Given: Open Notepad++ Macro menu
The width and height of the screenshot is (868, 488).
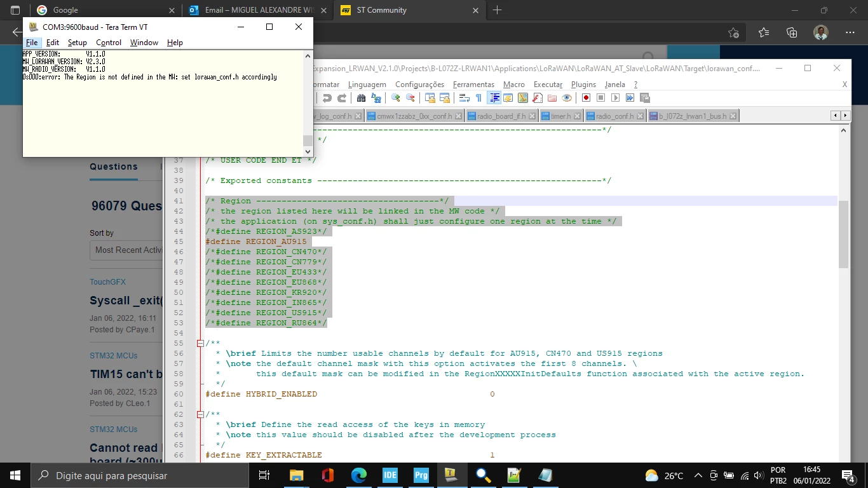Looking at the screenshot, I should point(514,84).
